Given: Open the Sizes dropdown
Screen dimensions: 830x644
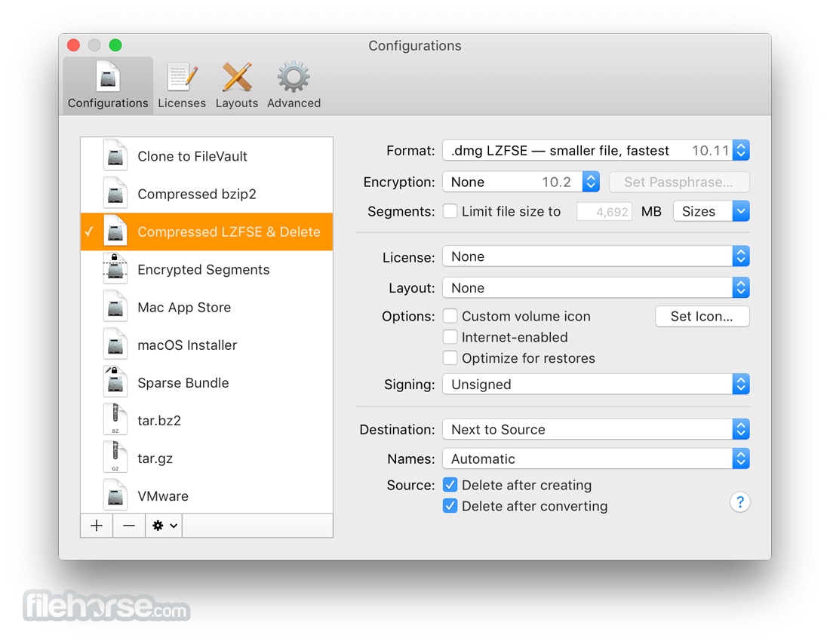Looking at the screenshot, I should 712,211.
